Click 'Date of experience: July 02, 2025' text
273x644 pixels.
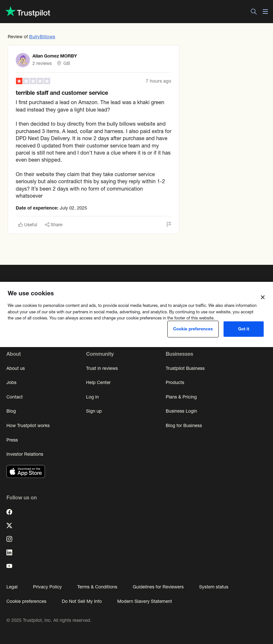click(51, 208)
